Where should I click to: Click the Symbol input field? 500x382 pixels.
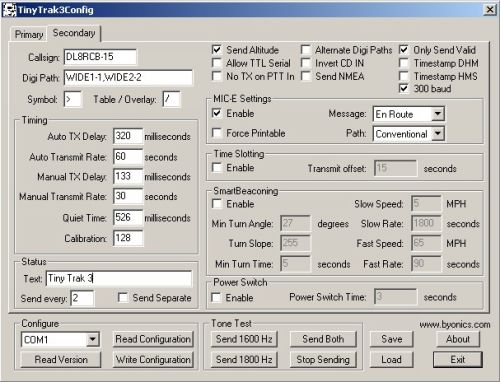click(72, 99)
